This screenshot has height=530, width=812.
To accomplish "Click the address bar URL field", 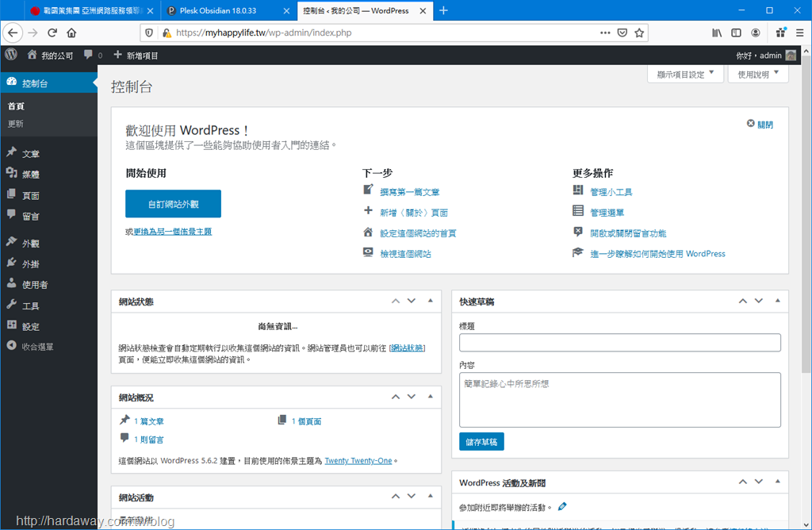I will point(383,33).
